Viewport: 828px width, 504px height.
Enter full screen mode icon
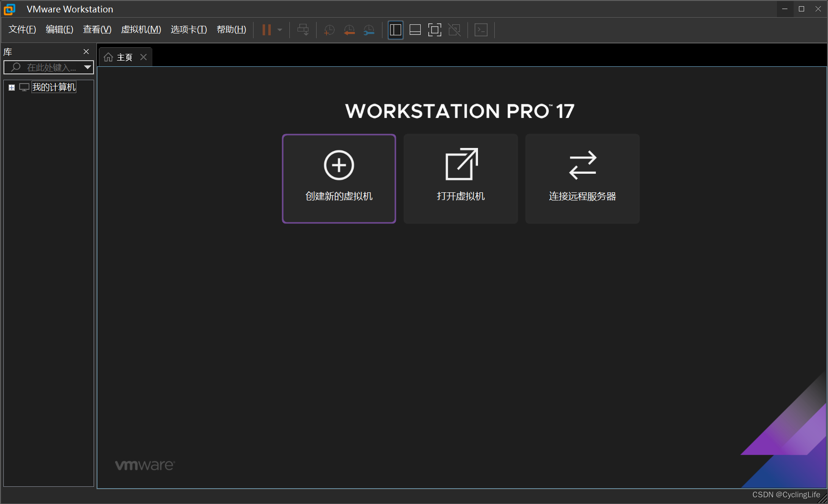pyautogui.click(x=435, y=30)
